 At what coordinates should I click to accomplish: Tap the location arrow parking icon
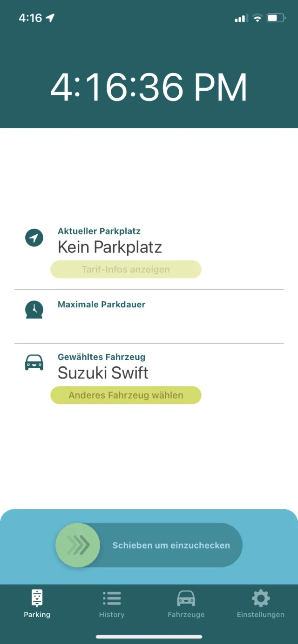34,238
